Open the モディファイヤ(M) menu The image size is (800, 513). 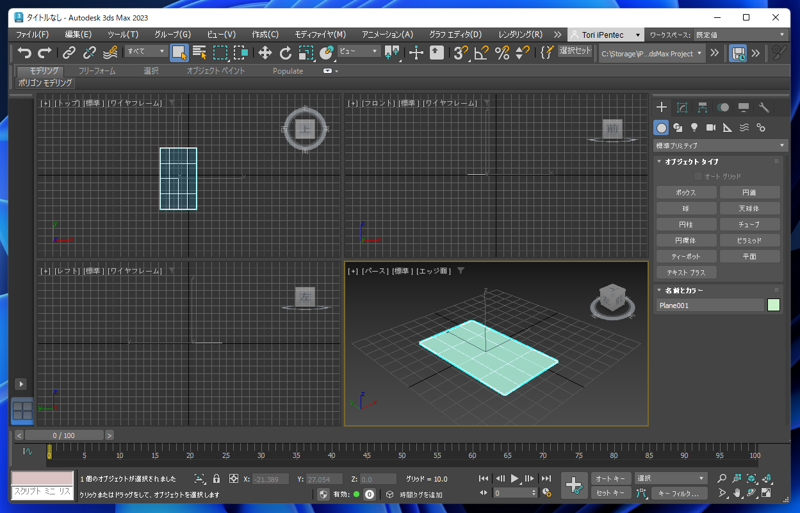[320, 35]
